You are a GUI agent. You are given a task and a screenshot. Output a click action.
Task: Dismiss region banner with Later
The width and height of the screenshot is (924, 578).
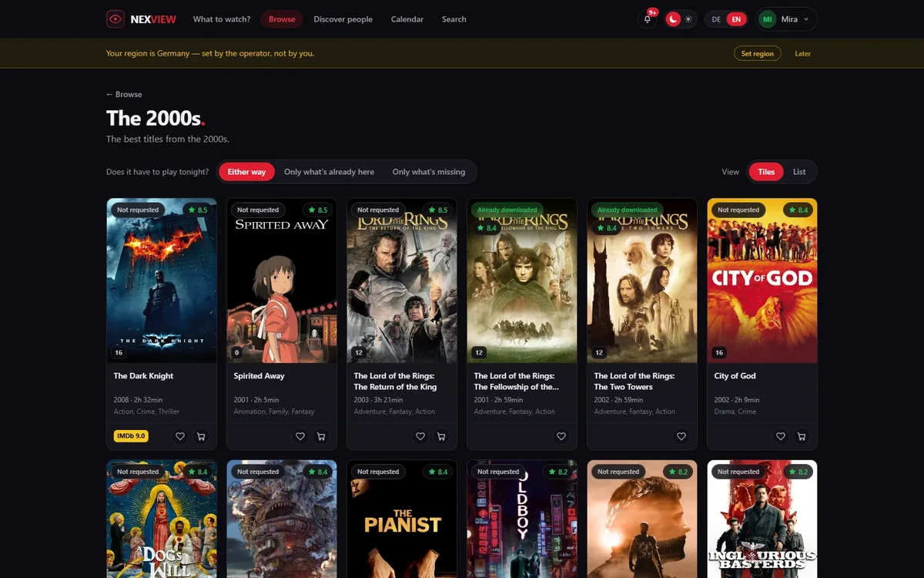tap(803, 53)
